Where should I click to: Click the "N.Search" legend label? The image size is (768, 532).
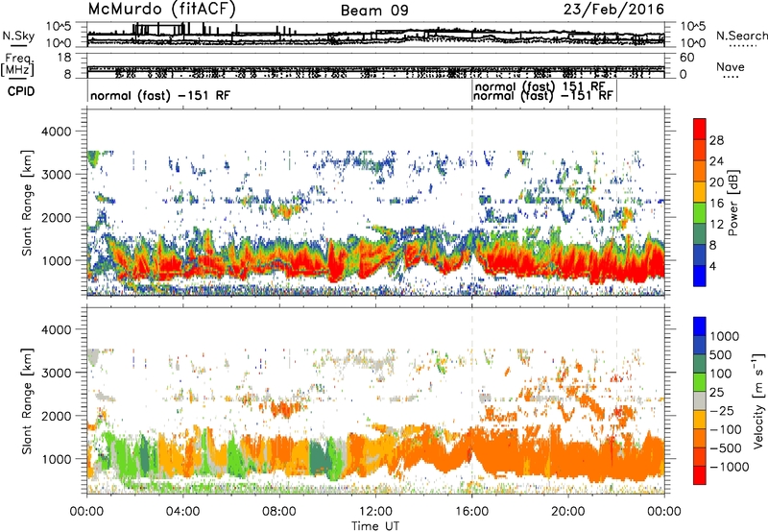click(741, 36)
